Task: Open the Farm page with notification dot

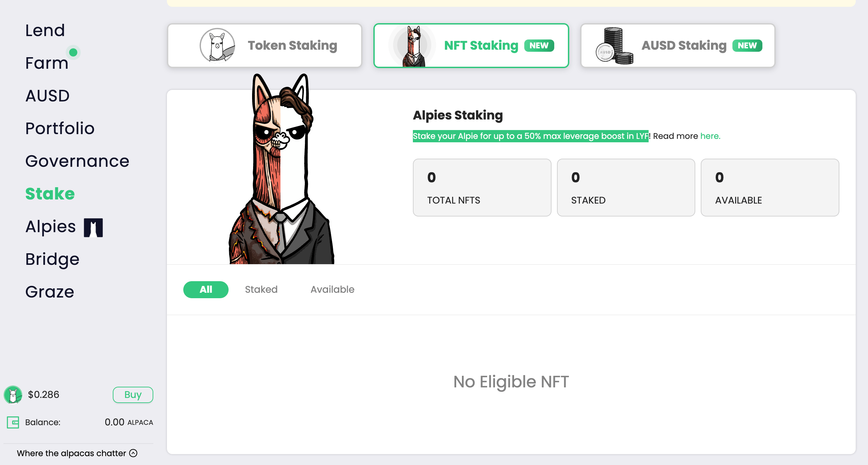Action: click(47, 63)
